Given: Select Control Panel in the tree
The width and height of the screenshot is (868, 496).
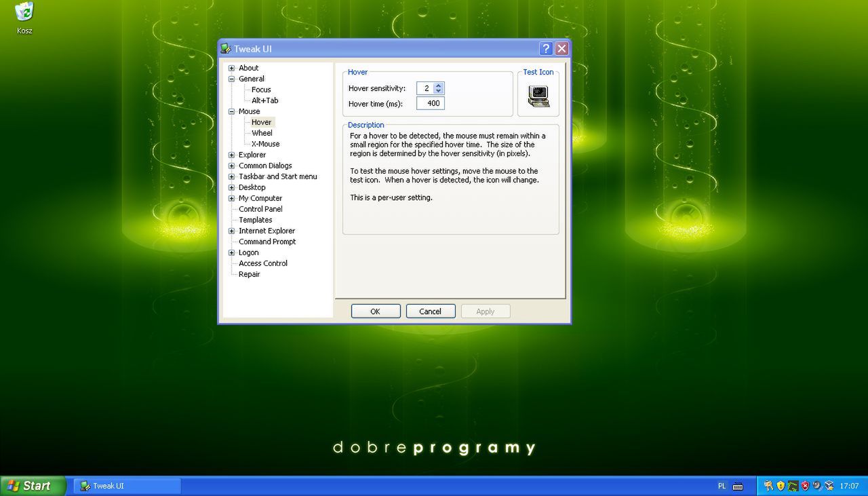Looking at the screenshot, I should [x=261, y=209].
